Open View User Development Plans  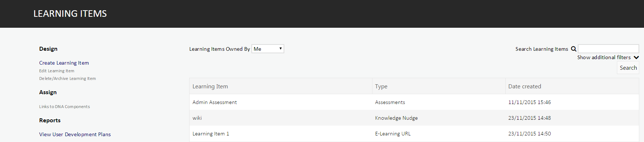pyautogui.click(x=75, y=134)
